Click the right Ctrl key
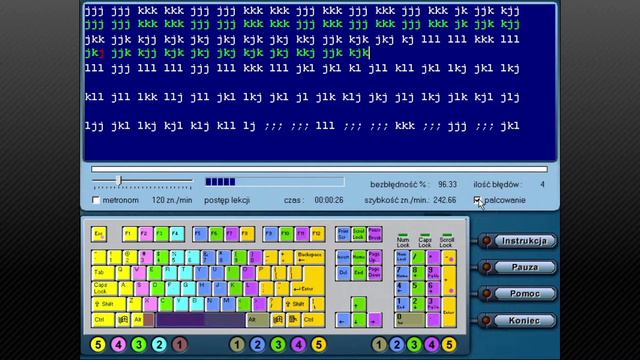Image resolution: width=640 pixels, height=360 pixels. (x=313, y=320)
